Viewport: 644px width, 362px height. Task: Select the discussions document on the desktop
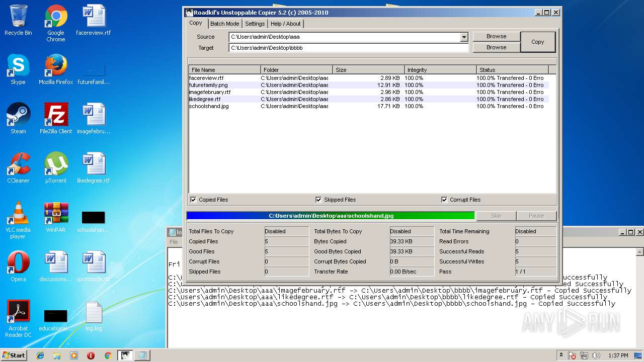coord(56,266)
